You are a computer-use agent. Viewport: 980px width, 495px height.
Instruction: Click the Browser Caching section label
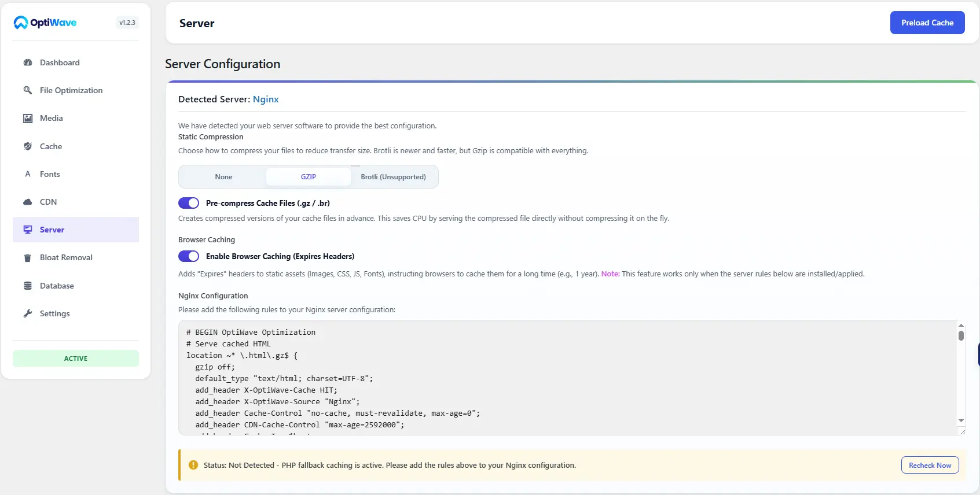(x=207, y=240)
